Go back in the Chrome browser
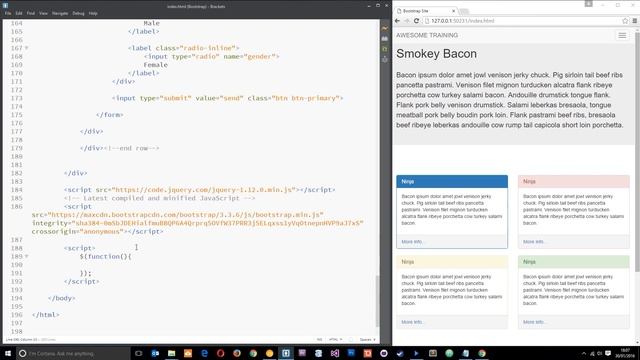This screenshot has width=640, height=360. (x=398, y=21)
